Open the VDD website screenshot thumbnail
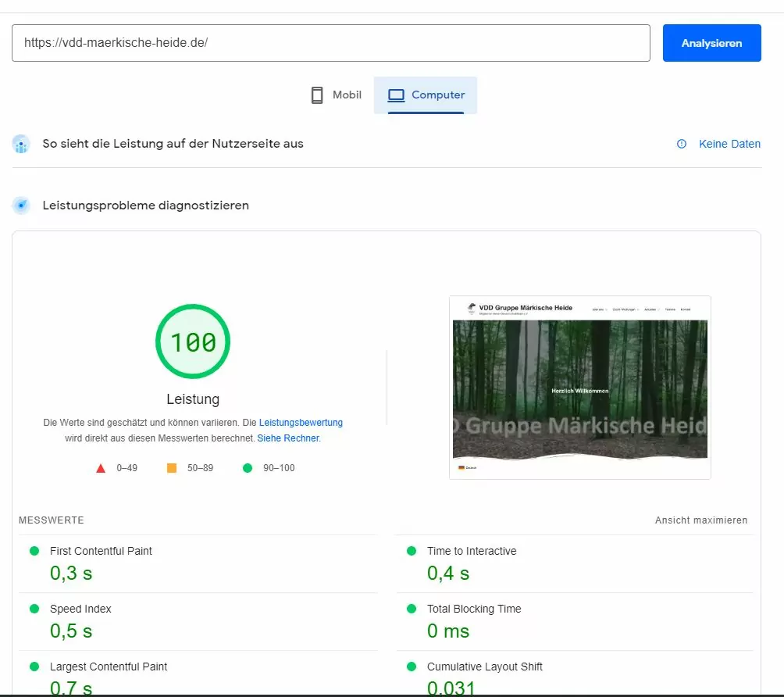 579,387
